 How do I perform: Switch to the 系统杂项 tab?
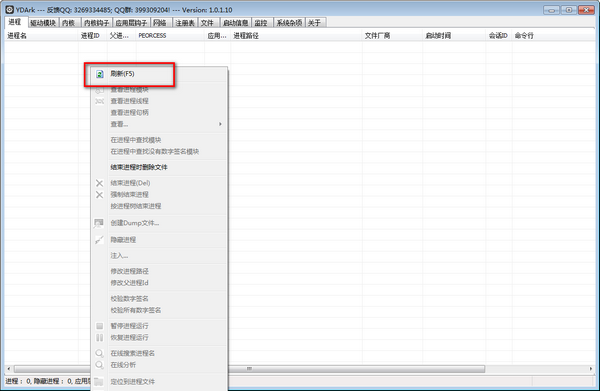pos(289,23)
